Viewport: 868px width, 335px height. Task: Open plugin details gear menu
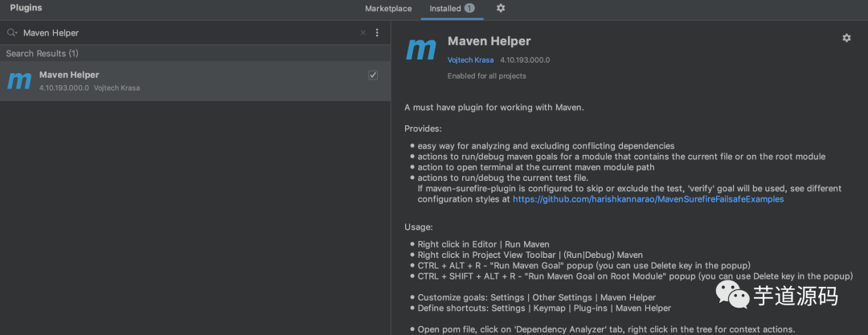(x=846, y=38)
